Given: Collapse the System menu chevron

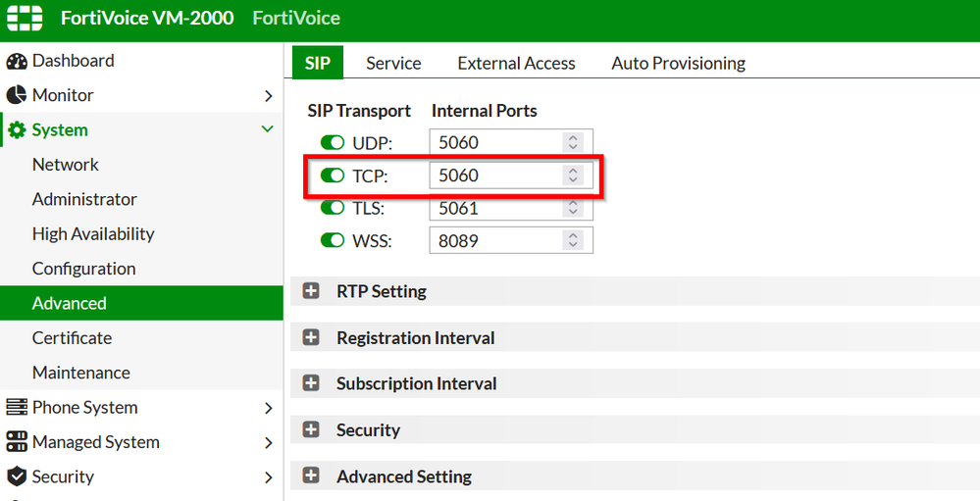Looking at the screenshot, I should [267, 129].
